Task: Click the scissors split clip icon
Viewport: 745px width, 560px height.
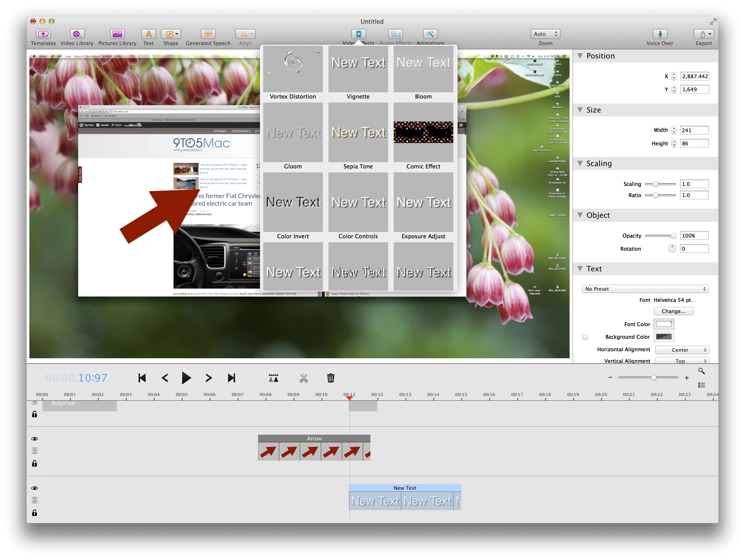Action: pyautogui.click(x=304, y=378)
